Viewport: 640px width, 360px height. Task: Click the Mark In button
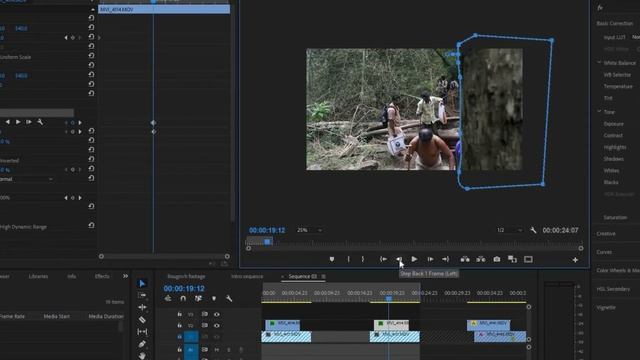(349, 259)
